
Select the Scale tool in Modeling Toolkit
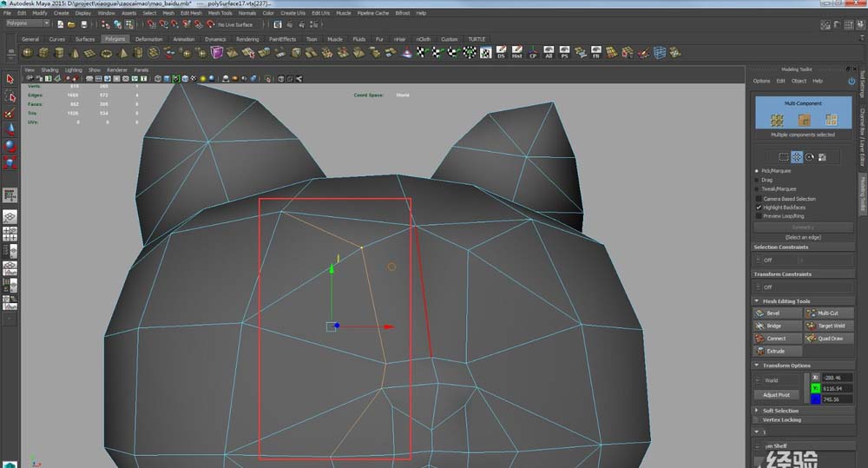tap(822, 157)
